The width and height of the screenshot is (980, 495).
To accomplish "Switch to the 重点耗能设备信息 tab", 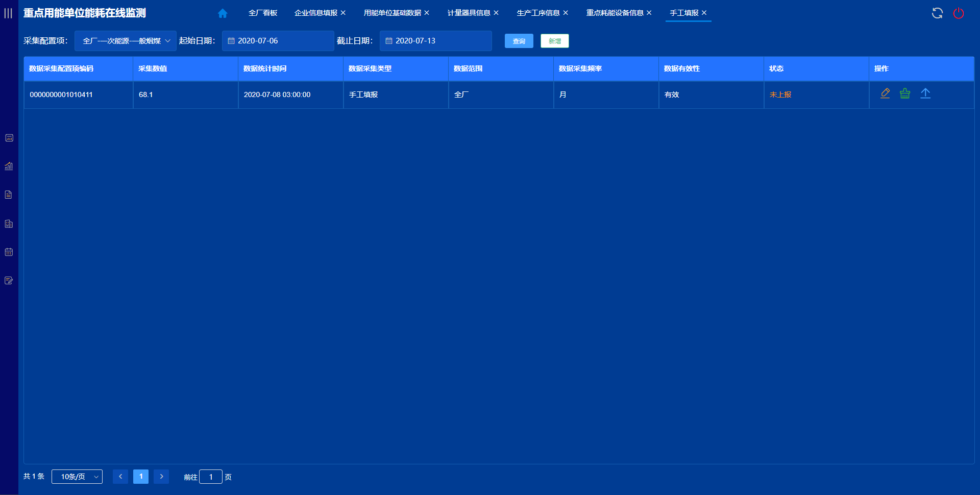I will 615,13.
